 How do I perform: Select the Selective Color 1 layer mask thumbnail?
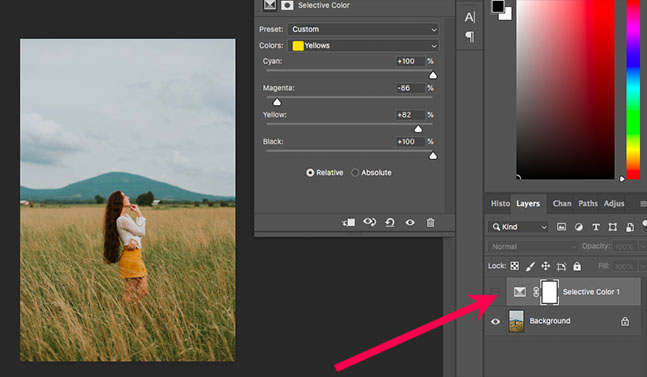(x=550, y=292)
